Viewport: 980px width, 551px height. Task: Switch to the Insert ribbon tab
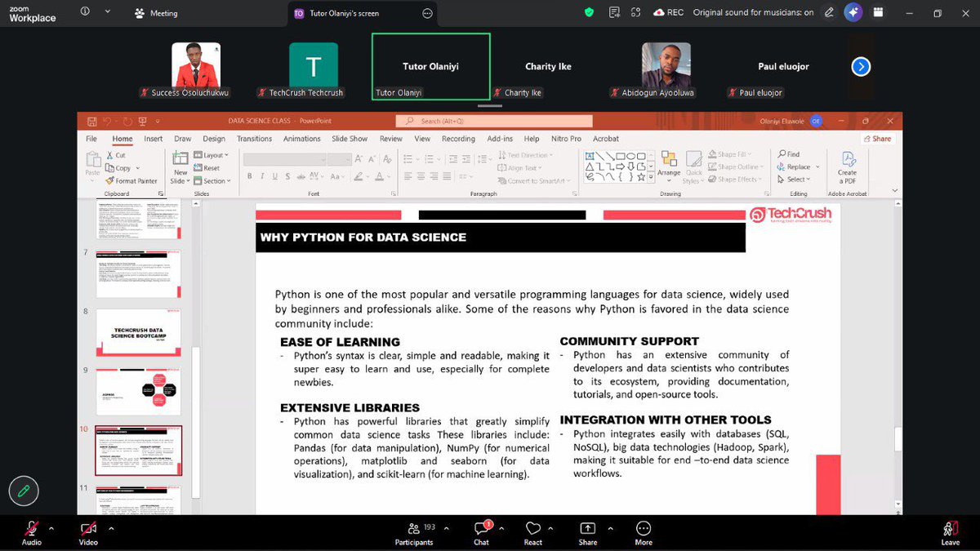(154, 139)
